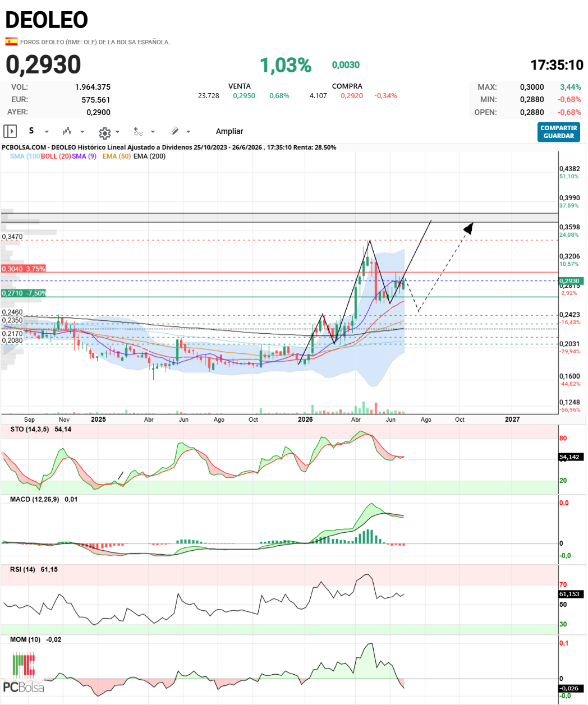
Task: Click the 17:35:10 timestamp
Action: 557,65
